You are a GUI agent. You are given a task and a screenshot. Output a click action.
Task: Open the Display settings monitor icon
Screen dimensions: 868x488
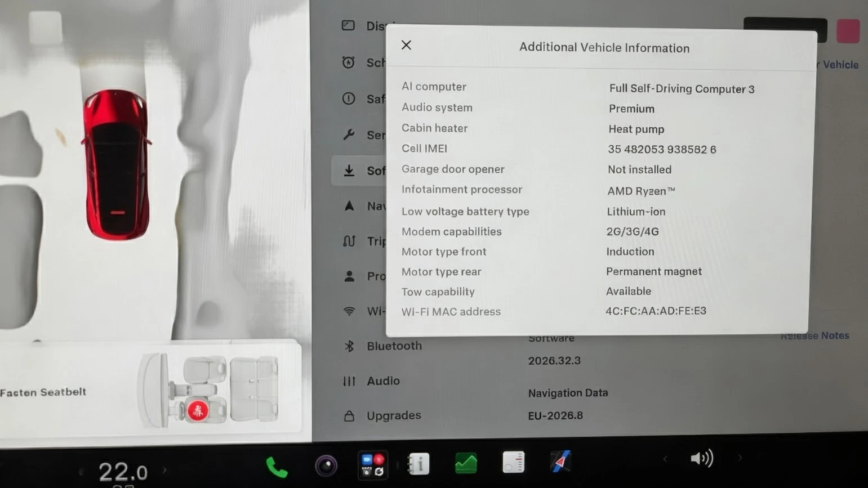(x=348, y=25)
